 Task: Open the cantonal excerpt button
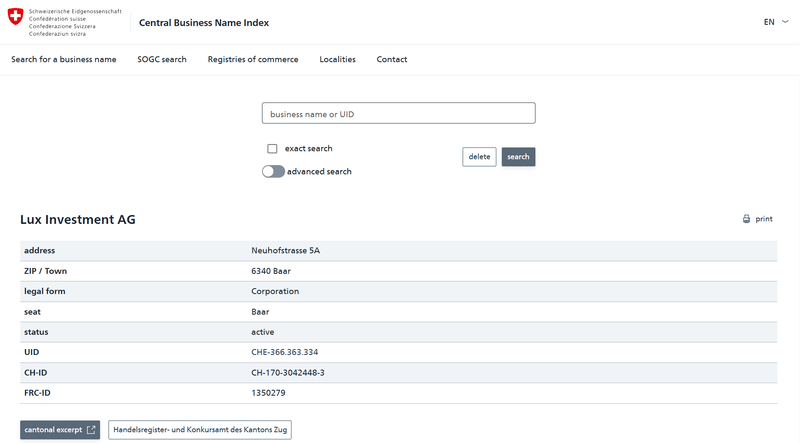pyautogui.click(x=60, y=430)
